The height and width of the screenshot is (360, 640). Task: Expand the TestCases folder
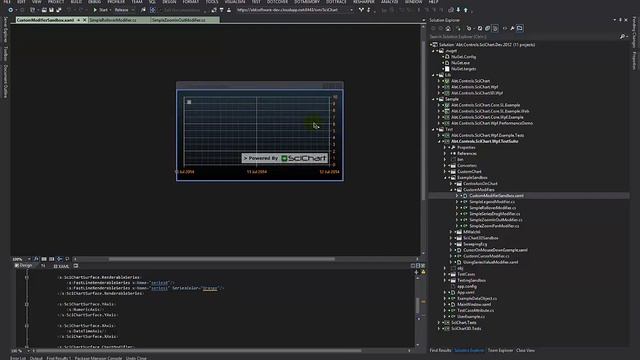[445, 274]
